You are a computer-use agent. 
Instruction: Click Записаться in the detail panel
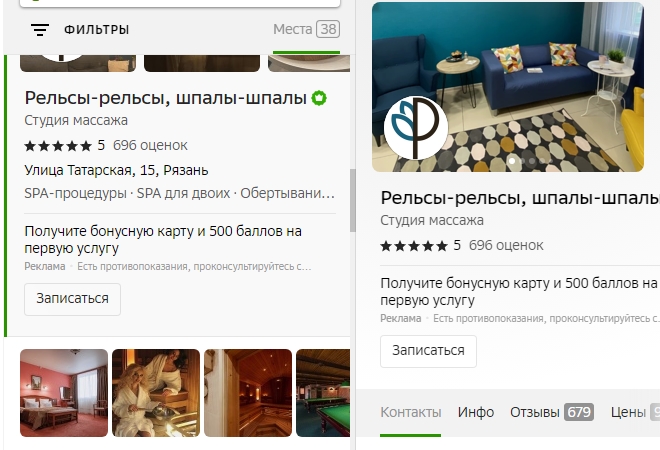pyautogui.click(x=428, y=351)
